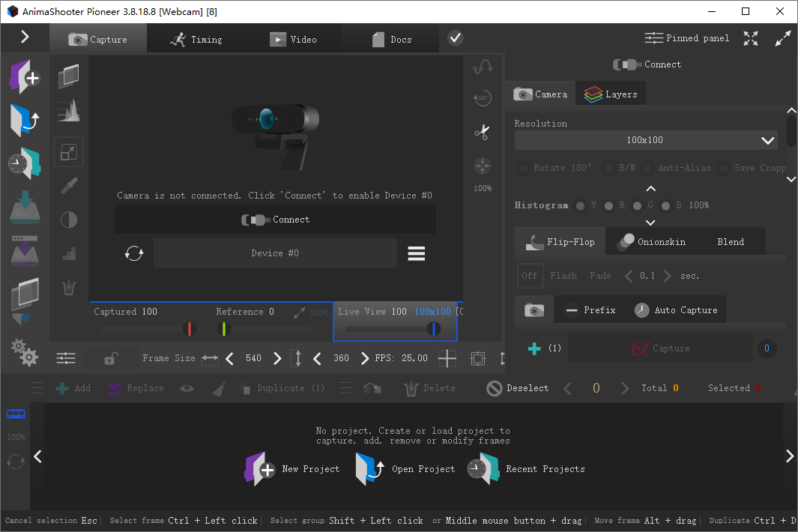Click the rotate 180 icon

[482, 97]
